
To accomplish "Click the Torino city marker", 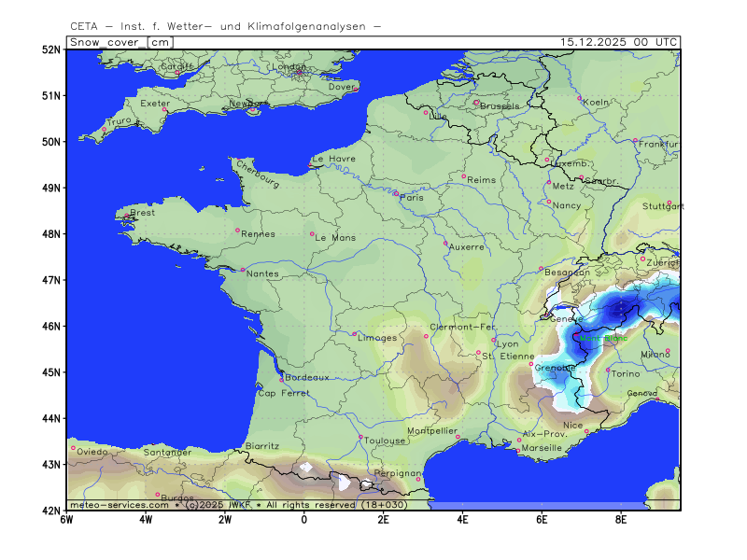I will 608,370.
